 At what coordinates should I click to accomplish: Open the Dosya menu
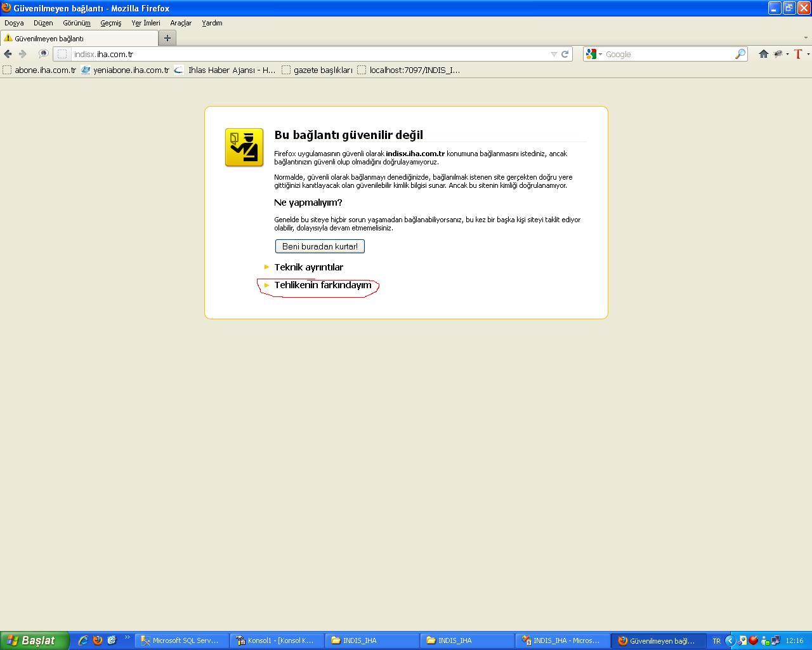pos(14,23)
